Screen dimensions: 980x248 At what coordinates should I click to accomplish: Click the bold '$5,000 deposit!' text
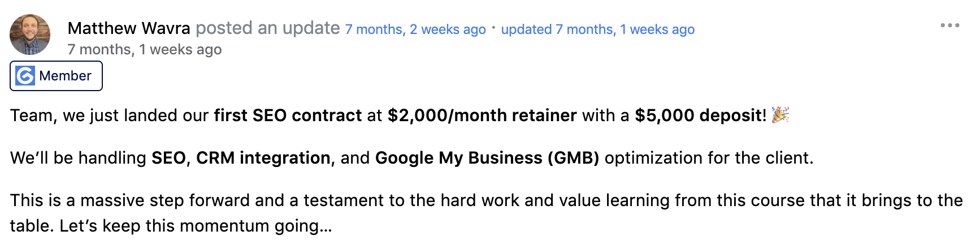(x=700, y=116)
